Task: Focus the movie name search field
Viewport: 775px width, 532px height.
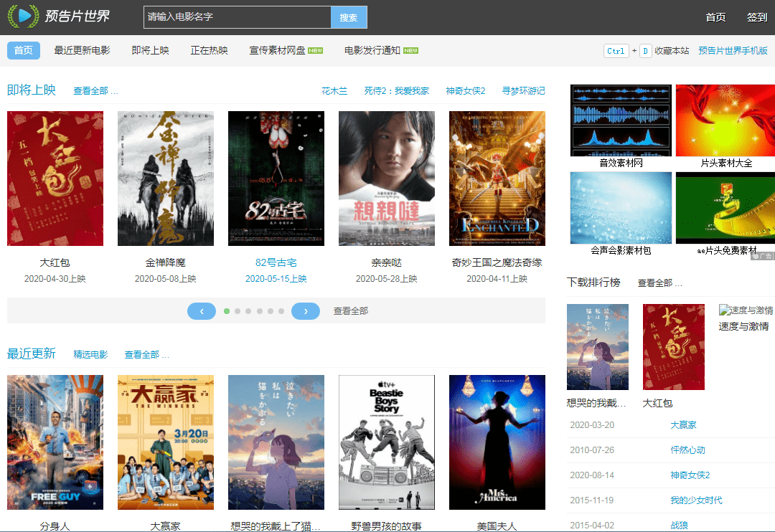Action: point(238,17)
